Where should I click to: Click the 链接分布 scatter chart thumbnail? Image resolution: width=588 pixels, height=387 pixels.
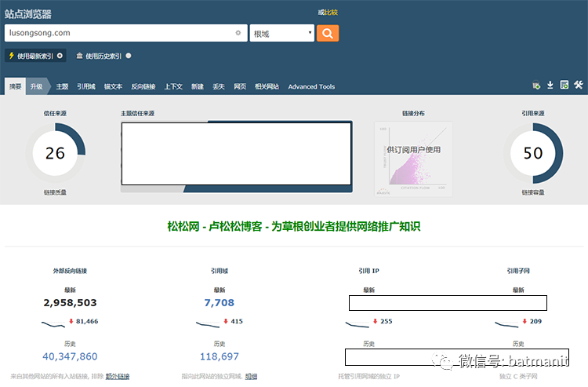click(414, 159)
